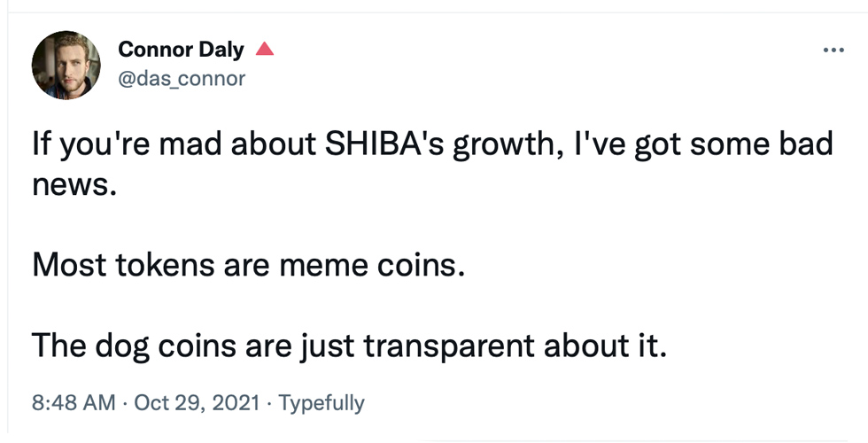Open the Typefully source link
The width and height of the screenshot is (868, 443).
(321, 403)
